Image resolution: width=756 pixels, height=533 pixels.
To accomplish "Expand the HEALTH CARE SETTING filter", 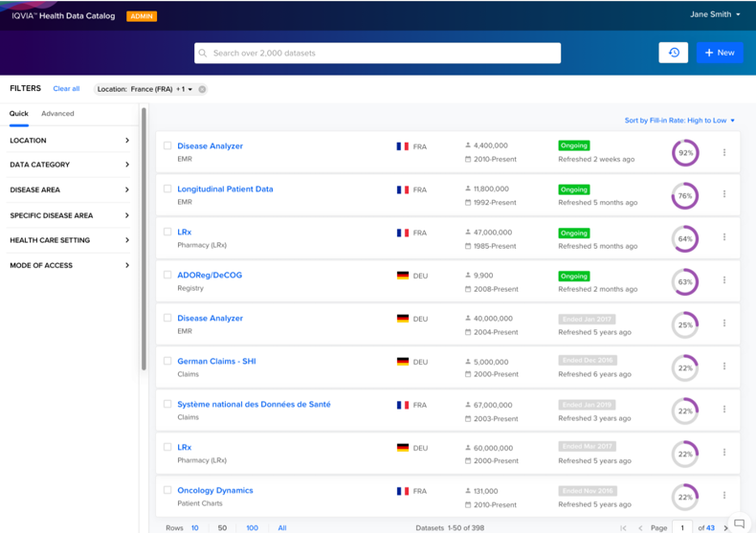I will (70, 240).
